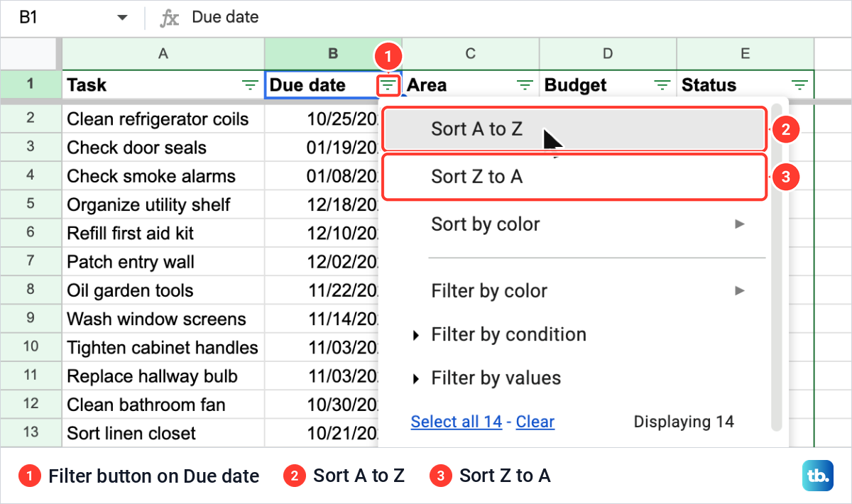Click the Check door seals cell

(163, 148)
